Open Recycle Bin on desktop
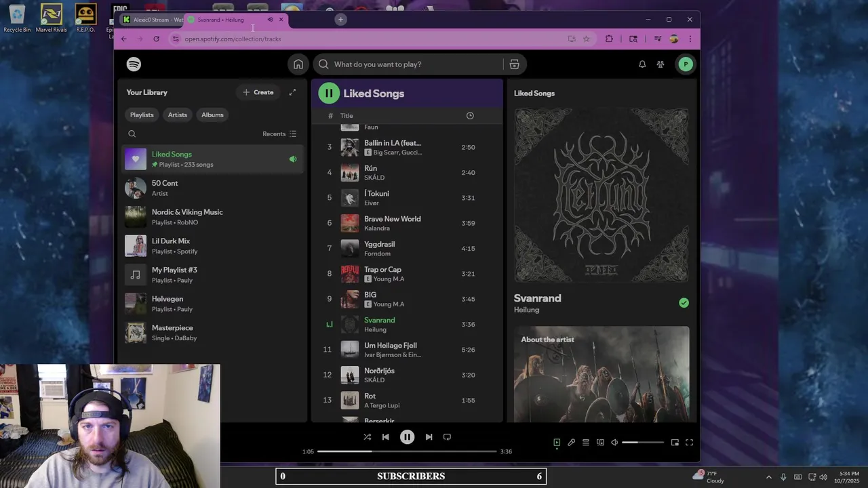The height and width of the screenshot is (488, 868). click(x=17, y=19)
